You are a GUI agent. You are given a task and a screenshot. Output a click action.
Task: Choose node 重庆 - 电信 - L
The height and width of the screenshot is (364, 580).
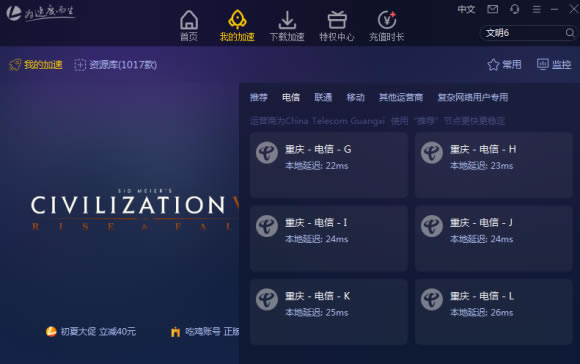[x=493, y=311]
